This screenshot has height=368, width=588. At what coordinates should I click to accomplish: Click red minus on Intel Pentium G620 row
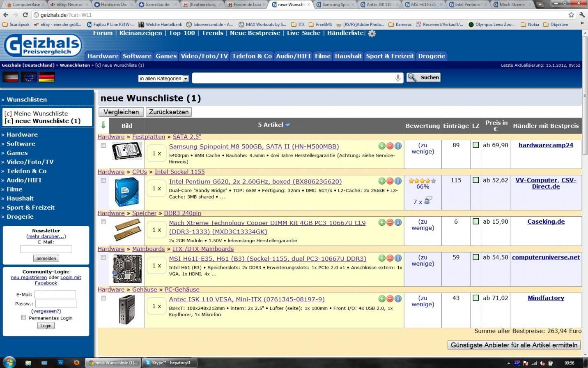pos(390,181)
